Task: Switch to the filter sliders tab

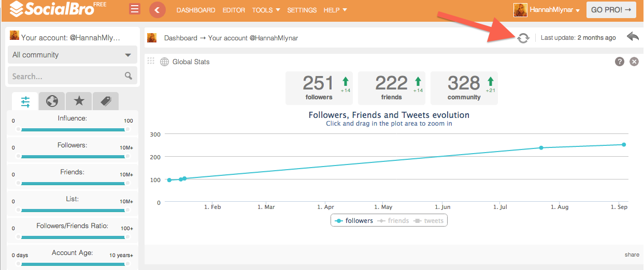Action: click(25, 101)
